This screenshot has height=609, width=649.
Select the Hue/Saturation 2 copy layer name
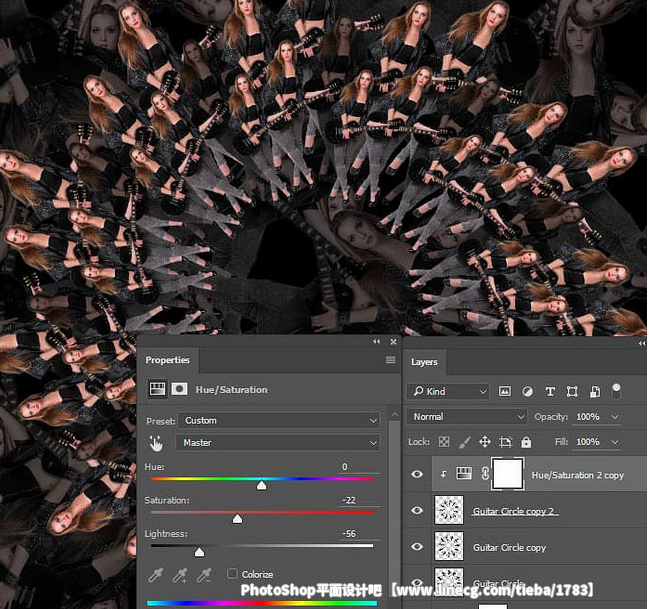577,475
